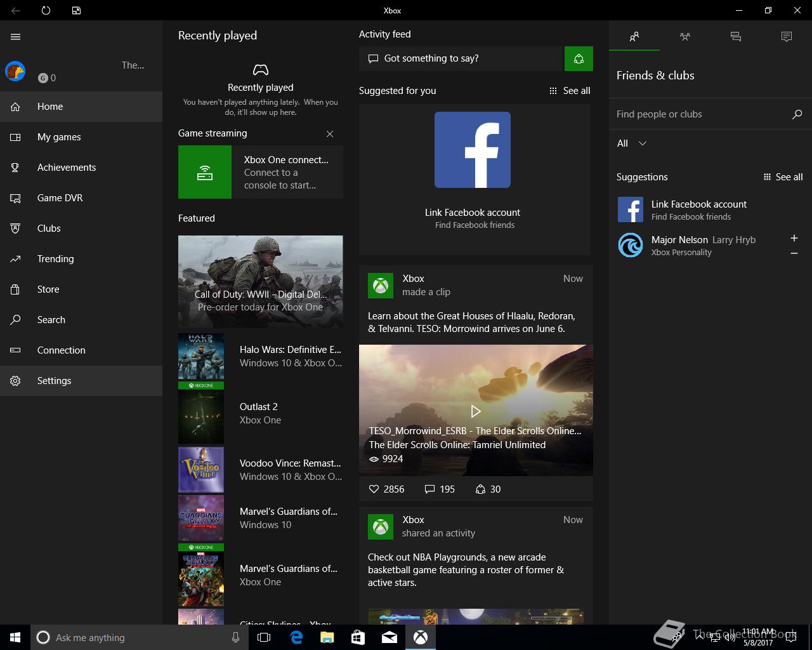Open Game DVR
The width and height of the screenshot is (812, 650).
(x=81, y=198)
